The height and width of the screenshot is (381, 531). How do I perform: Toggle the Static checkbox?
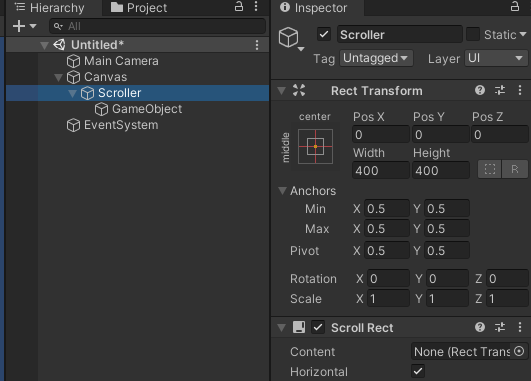pyautogui.click(x=473, y=34)
